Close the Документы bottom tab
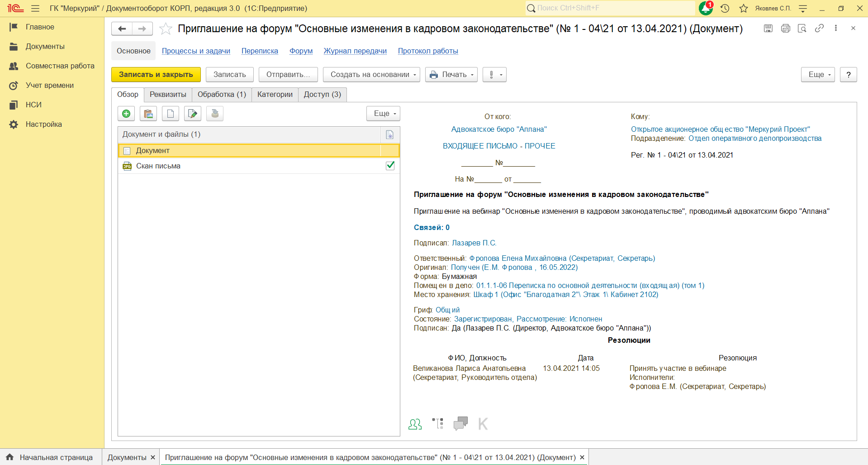The image size is (868, 465). point(153,457)
